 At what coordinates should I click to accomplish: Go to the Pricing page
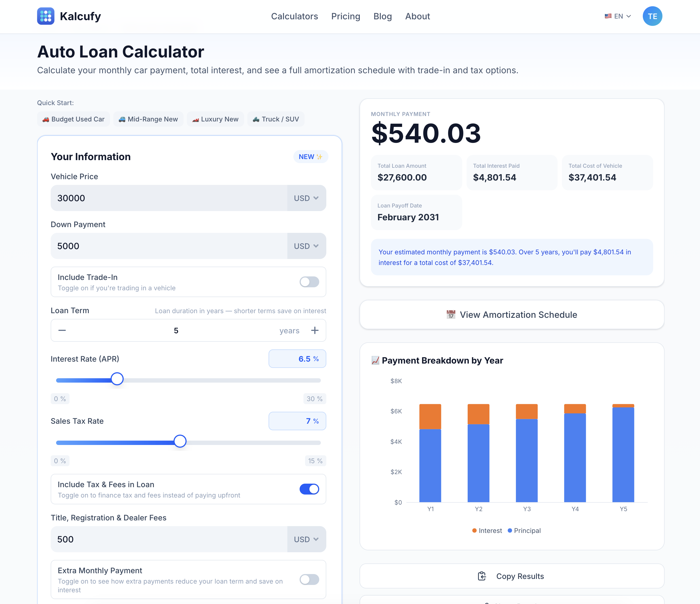pos(345,16)
